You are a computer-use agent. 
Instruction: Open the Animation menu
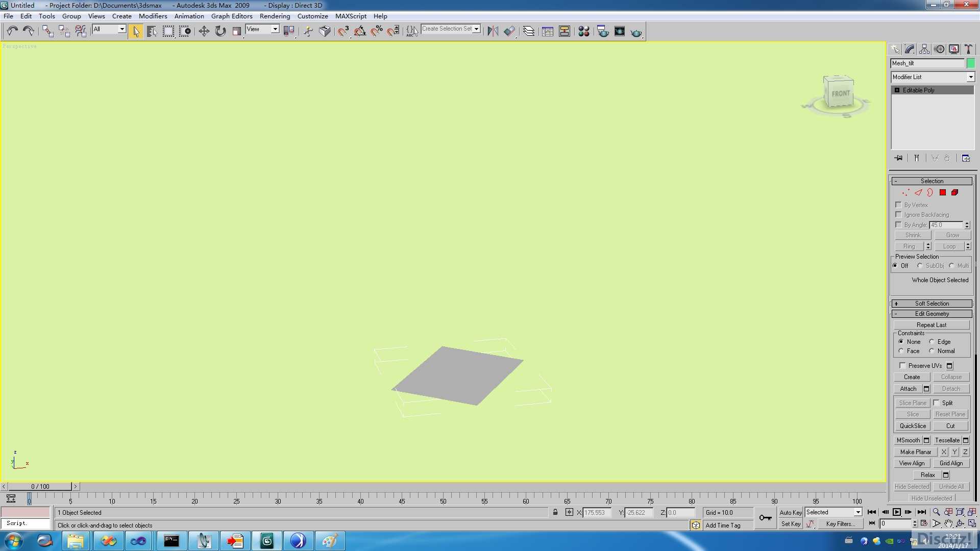click(x=189, y=16)
